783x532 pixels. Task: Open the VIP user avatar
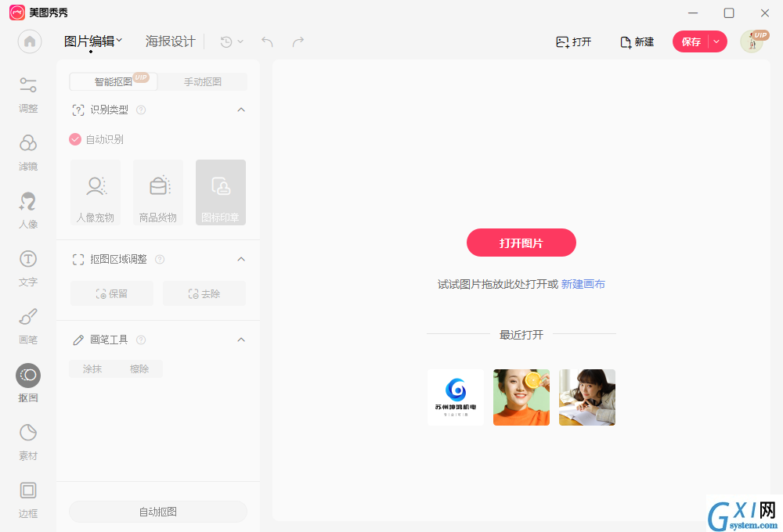(752, 41)
